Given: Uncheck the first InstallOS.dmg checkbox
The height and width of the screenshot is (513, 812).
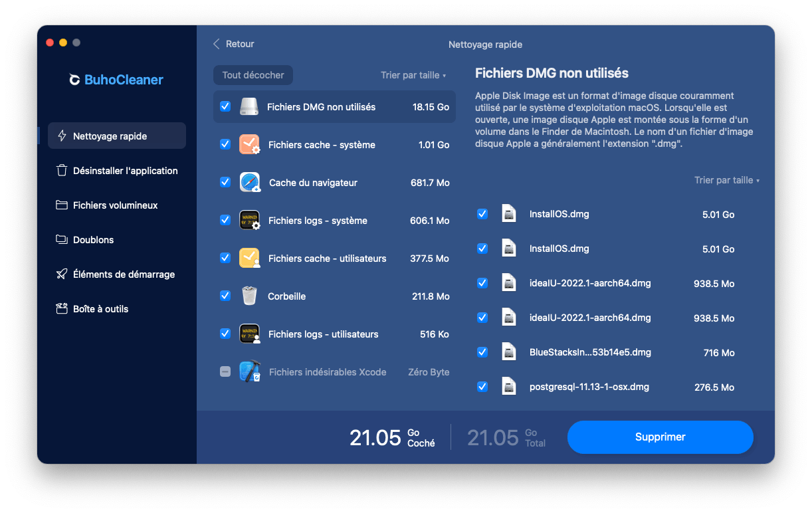Looking at the screenshot, I should point(482,214).
